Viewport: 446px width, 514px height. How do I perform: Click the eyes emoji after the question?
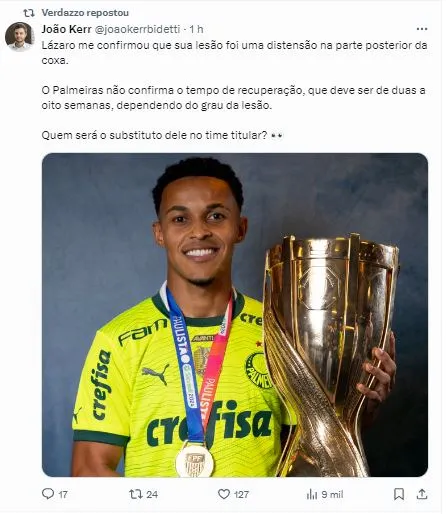click(x=277, y=136)
